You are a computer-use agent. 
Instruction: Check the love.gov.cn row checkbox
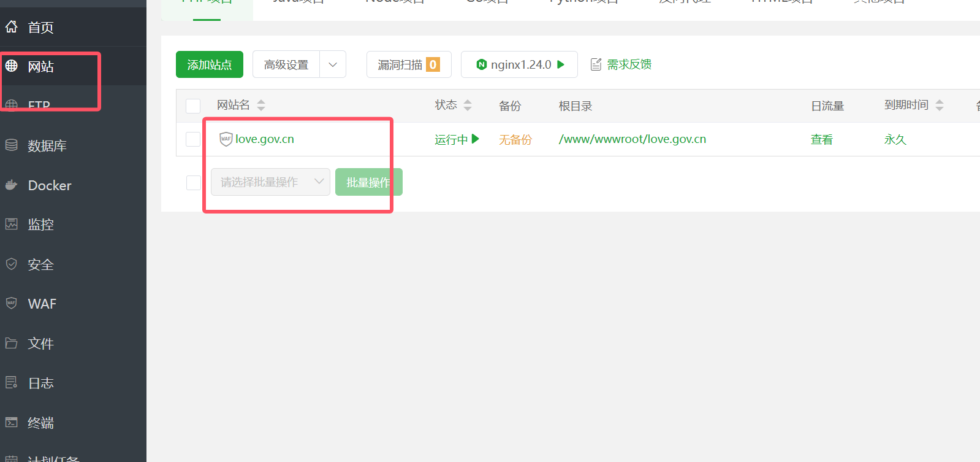[x=193, y=139]
